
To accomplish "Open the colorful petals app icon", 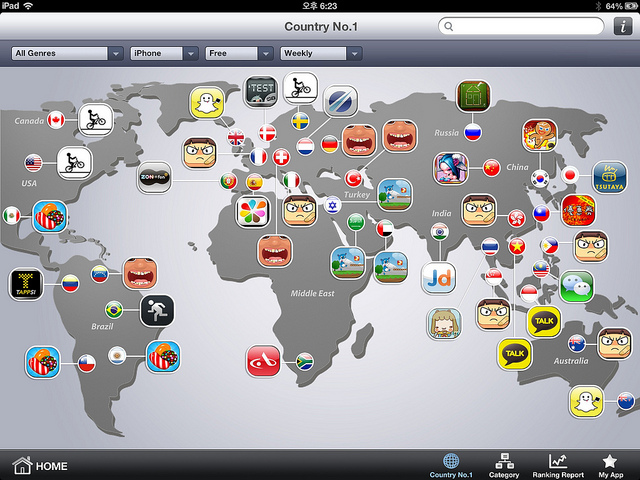I will (x=253, y=212).
